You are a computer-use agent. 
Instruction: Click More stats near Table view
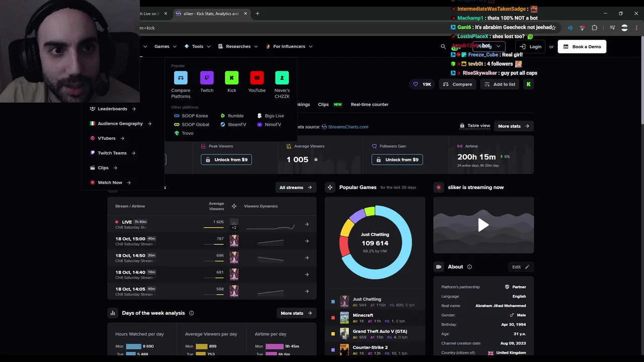pyautogui.click(x=514, y=126)
